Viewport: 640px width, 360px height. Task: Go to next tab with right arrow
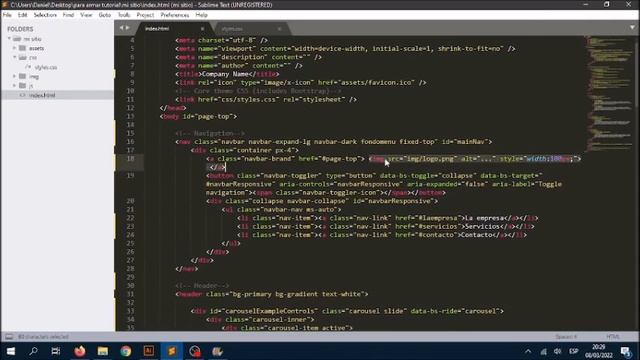[x=128, y=28]
